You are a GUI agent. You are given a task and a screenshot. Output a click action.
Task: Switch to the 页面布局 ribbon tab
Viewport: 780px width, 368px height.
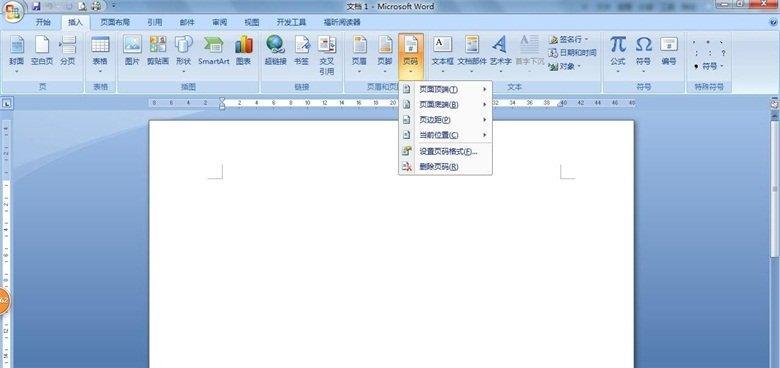tap(115, 22)
